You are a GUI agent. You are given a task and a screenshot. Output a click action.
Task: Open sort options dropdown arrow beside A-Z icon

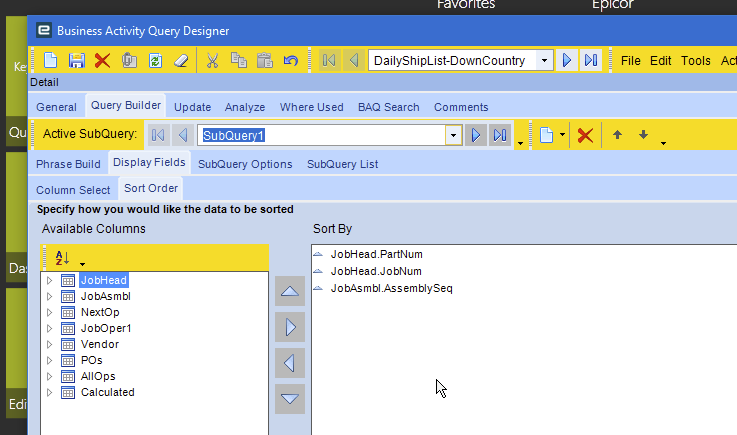[x=82, y=264]
